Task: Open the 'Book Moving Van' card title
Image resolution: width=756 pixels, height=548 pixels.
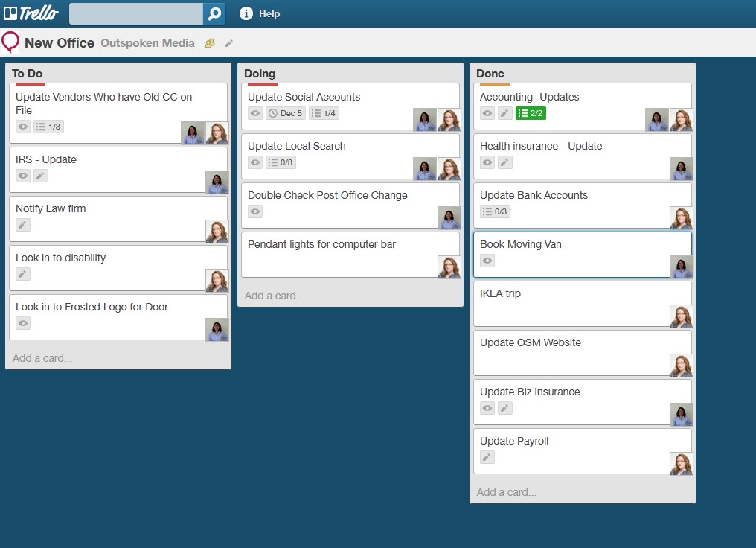Action: point(521,244)
